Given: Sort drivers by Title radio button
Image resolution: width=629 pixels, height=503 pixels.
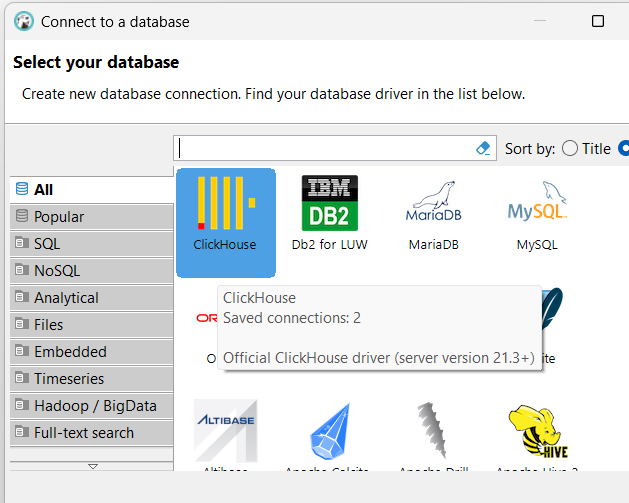Looking at the screenshot, I should [570, 148].
